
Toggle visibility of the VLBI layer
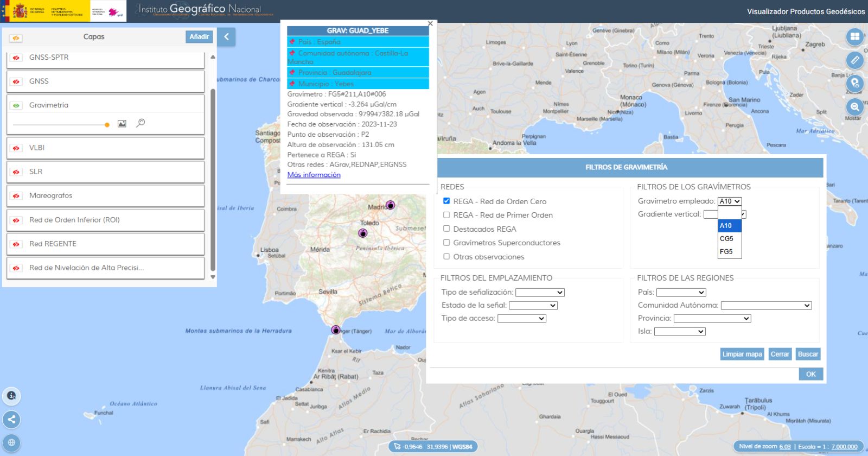pyautogui.click(x=16, y=148)
